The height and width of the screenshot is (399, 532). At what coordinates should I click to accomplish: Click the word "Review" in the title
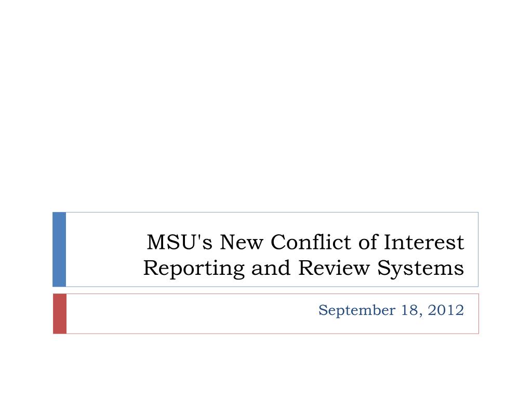(334, 268)
